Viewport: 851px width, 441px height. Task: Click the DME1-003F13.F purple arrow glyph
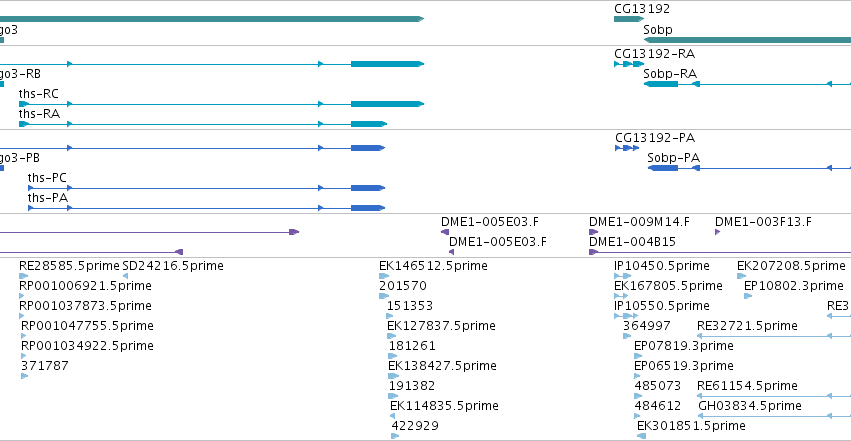pos(717,232)
